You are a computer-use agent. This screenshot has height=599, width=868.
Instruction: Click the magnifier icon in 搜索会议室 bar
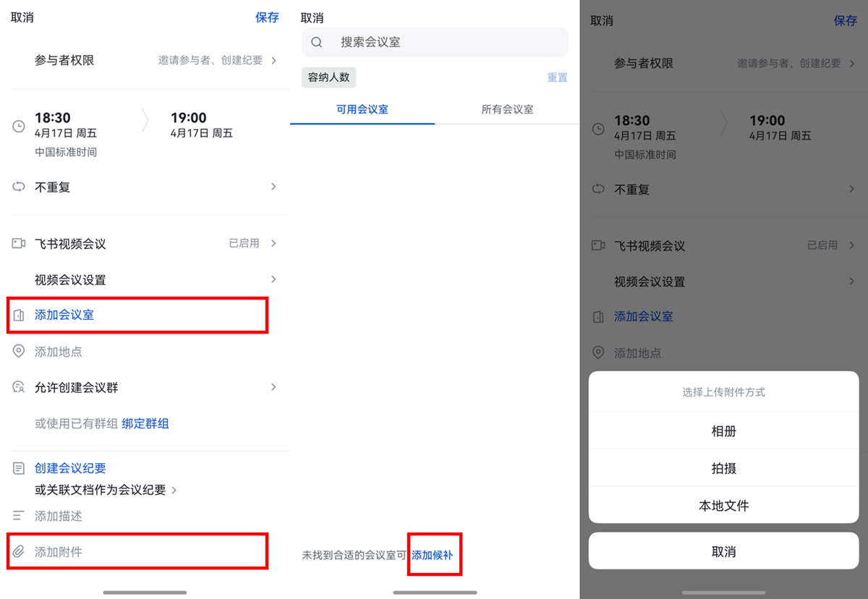(x=316, y=42)
